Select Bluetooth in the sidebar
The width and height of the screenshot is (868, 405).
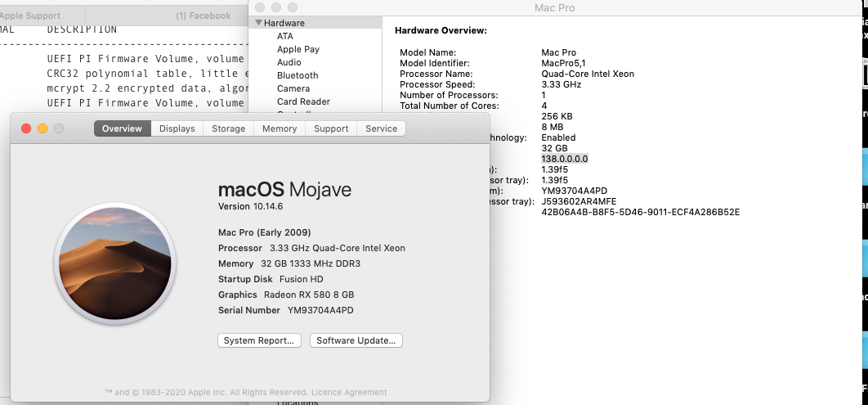click(298, 75)
